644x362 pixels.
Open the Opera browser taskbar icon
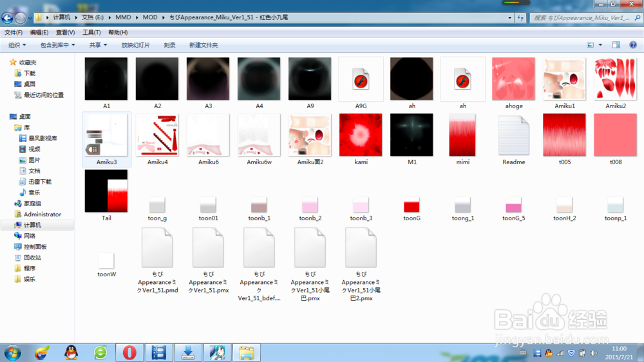[129, 352]
